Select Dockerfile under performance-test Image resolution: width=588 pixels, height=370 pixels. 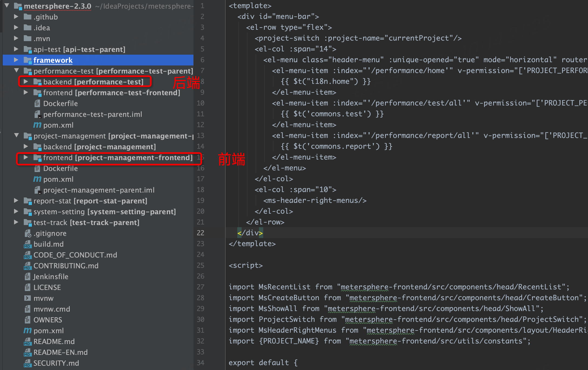(60, 103)
